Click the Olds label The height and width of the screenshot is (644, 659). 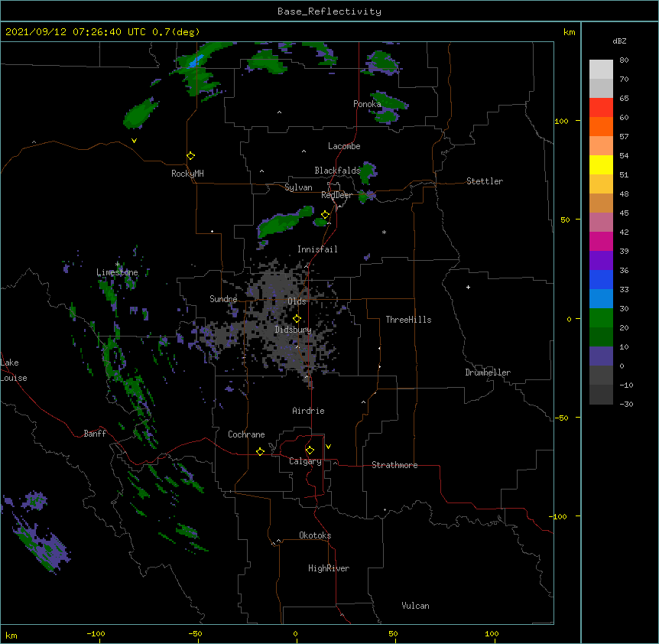(x=297, y=301)
